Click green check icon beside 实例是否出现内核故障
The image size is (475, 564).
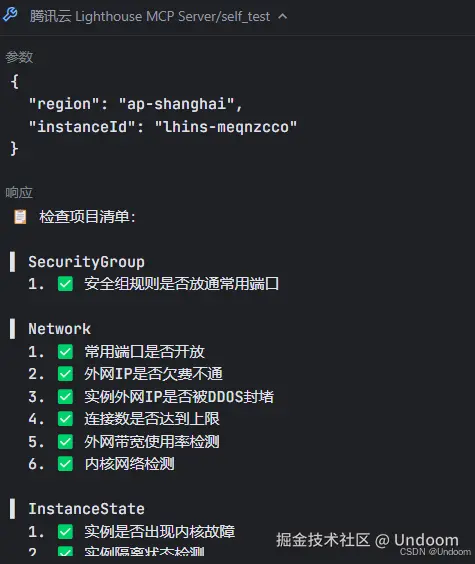coord(65,532)
